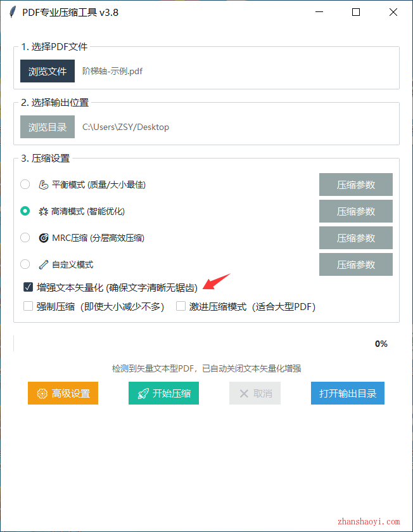The image size is (413, 532).
Task: Click the 高清模式 (智能优化) label
Action: pyautogui.click(x=88, y=212)
